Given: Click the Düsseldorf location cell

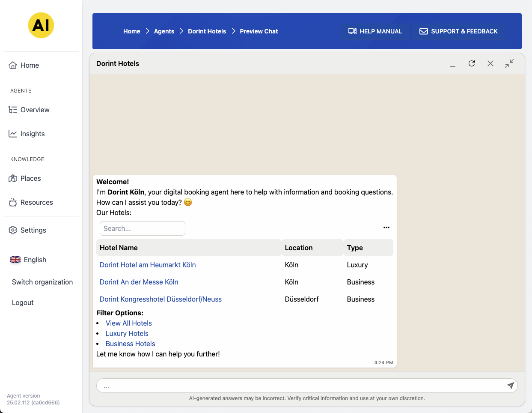Looking at the screenshot, I should [302, 299].
